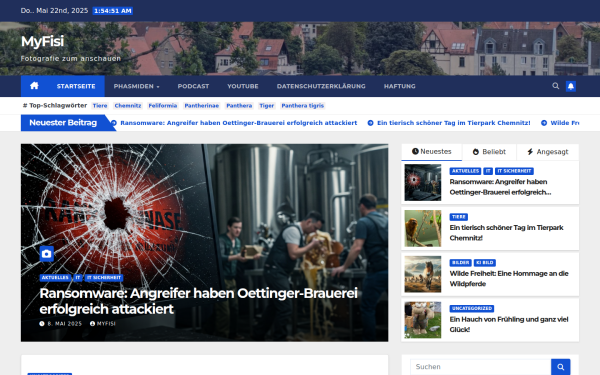Open Tierpark Chemnitz monkey thumbnail

(423, 228)
